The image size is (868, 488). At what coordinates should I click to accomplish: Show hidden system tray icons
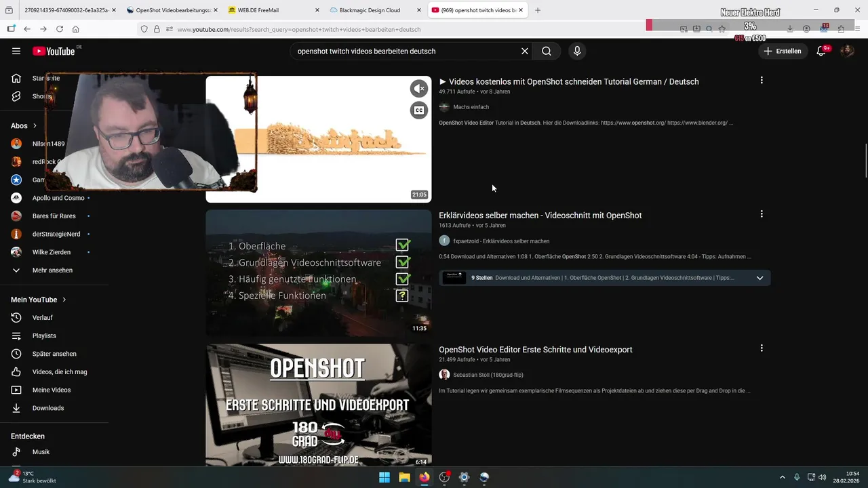point(782,477)
